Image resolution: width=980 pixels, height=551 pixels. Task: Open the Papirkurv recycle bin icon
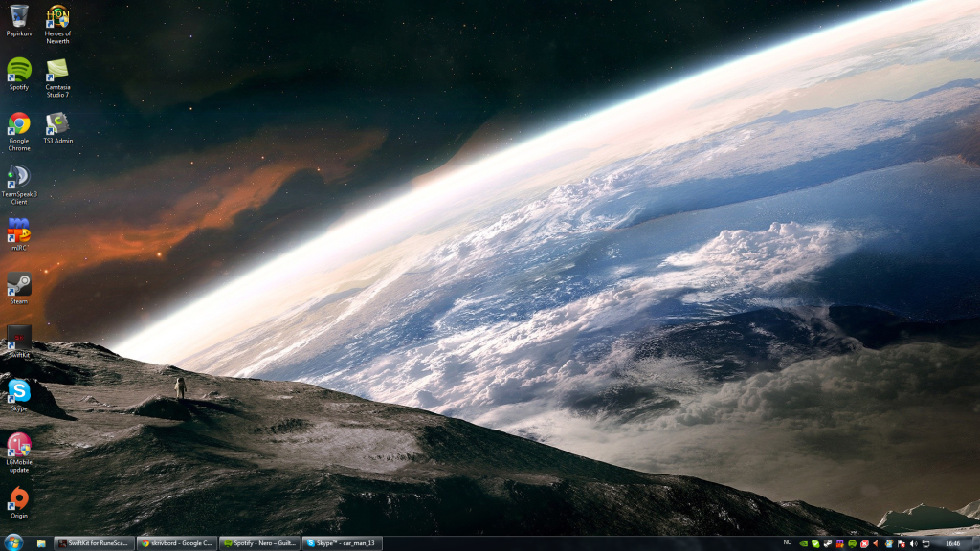click(18, 16)
